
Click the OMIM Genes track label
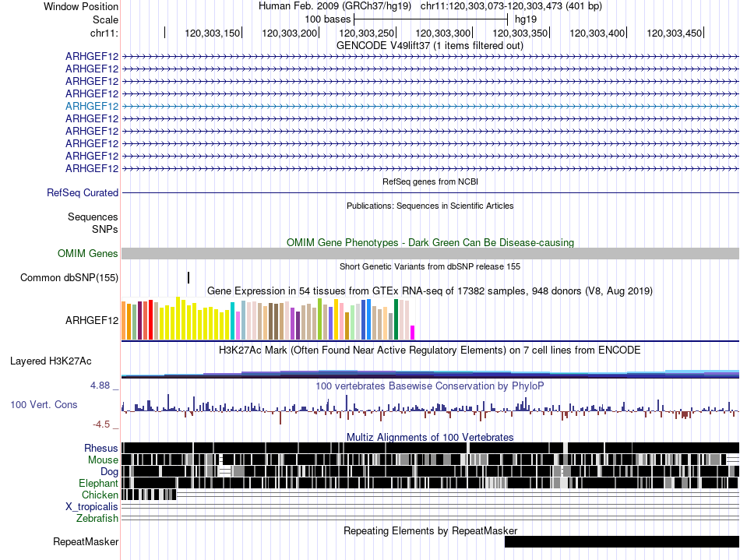[x=88, y=253]
